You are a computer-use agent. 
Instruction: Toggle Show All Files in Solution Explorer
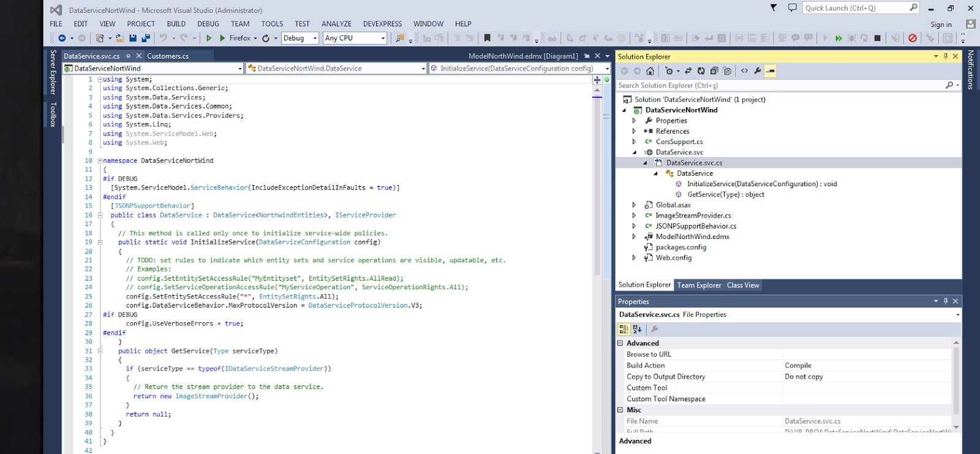[726, 71]
